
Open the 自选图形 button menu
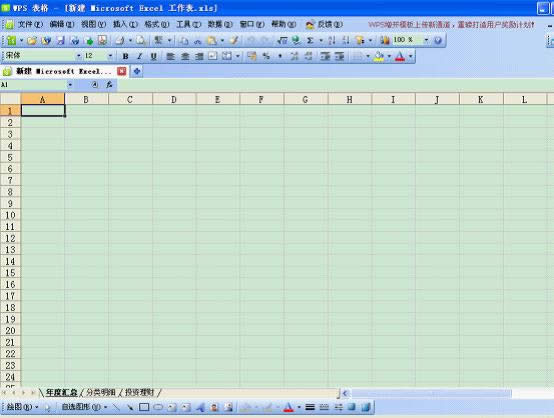pos(84,407)
